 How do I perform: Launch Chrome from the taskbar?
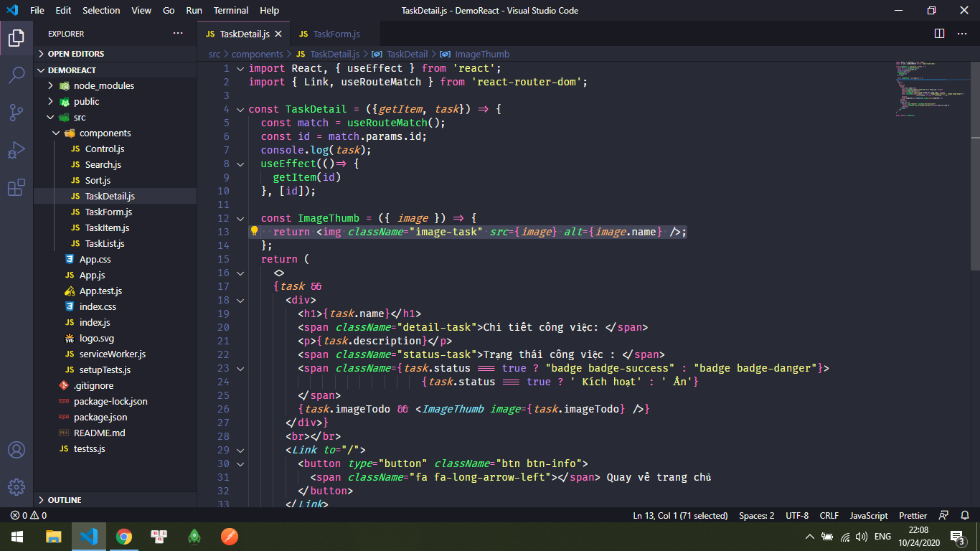pos(124,537)
